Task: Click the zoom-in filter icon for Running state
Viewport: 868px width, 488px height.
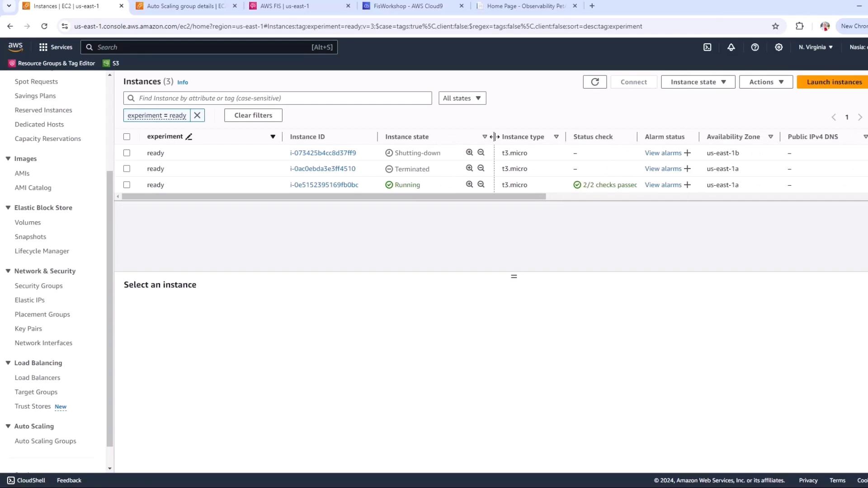Action: [469, 184]
